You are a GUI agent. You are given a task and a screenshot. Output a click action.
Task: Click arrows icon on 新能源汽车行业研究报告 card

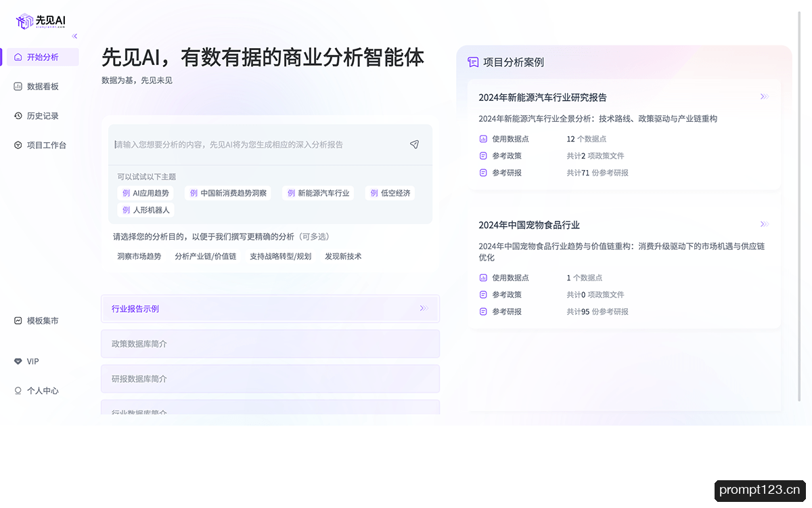pyautogui.click(x=765, y=97)
